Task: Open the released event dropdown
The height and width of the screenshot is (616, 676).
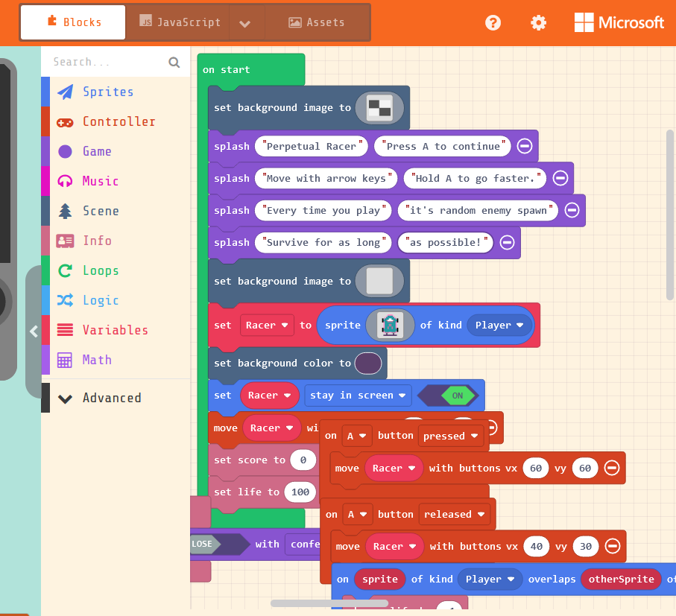Action: click(x=454, y=515)
